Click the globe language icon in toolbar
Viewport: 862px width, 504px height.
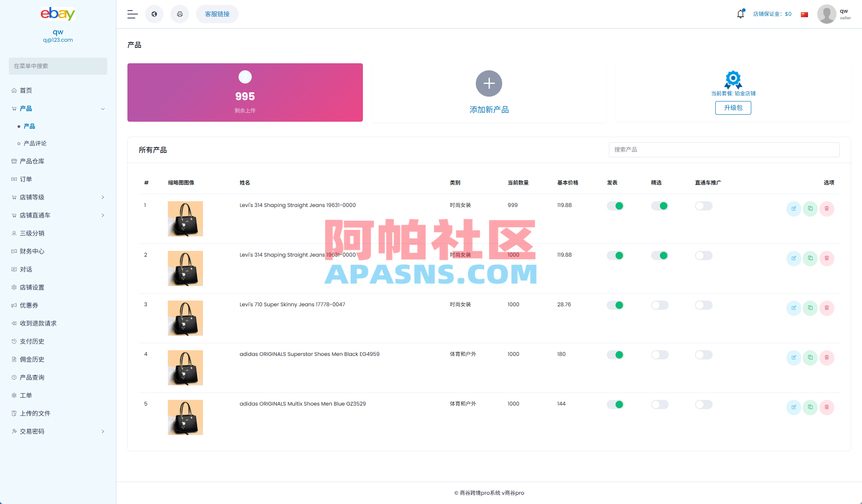tap(154, 14)
